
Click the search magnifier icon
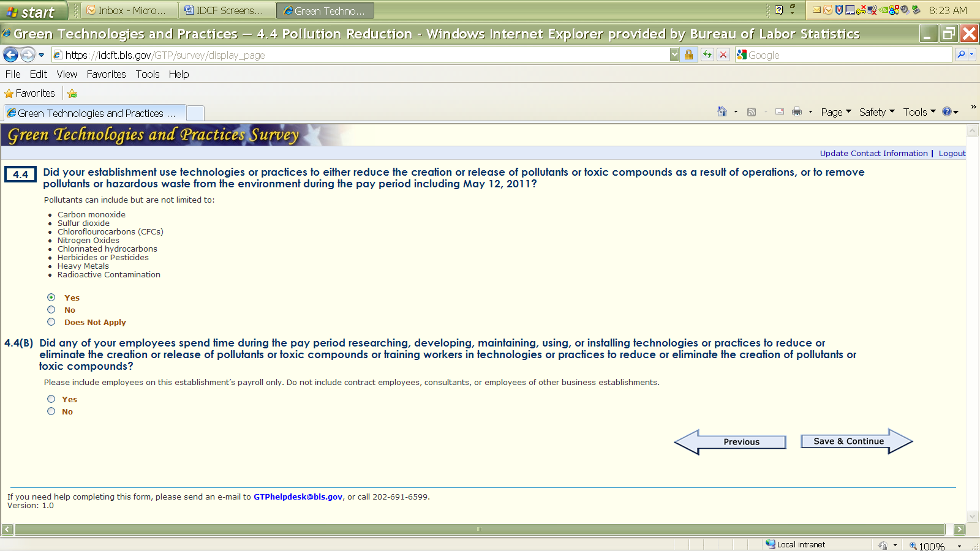pos(961,55)
